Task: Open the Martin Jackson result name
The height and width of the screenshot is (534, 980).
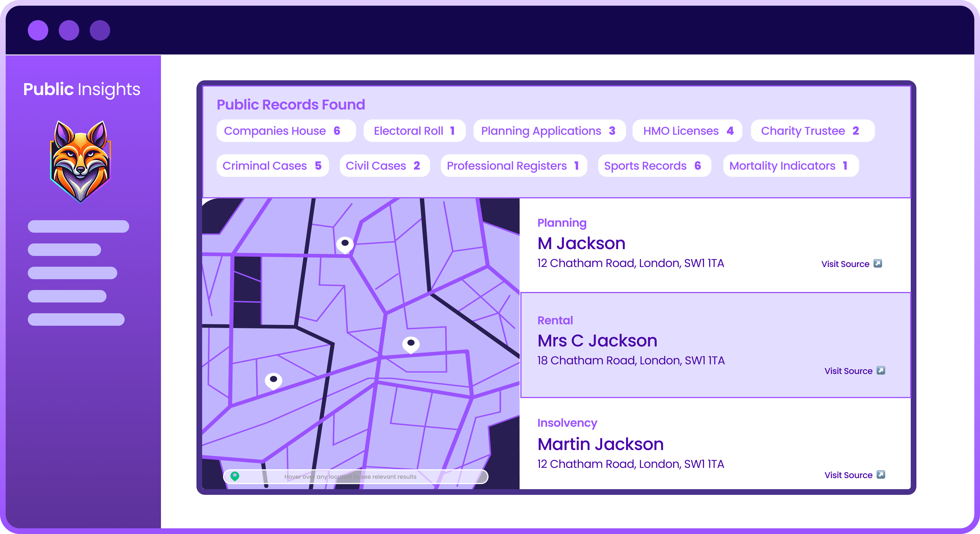Action: coord(600,444)
